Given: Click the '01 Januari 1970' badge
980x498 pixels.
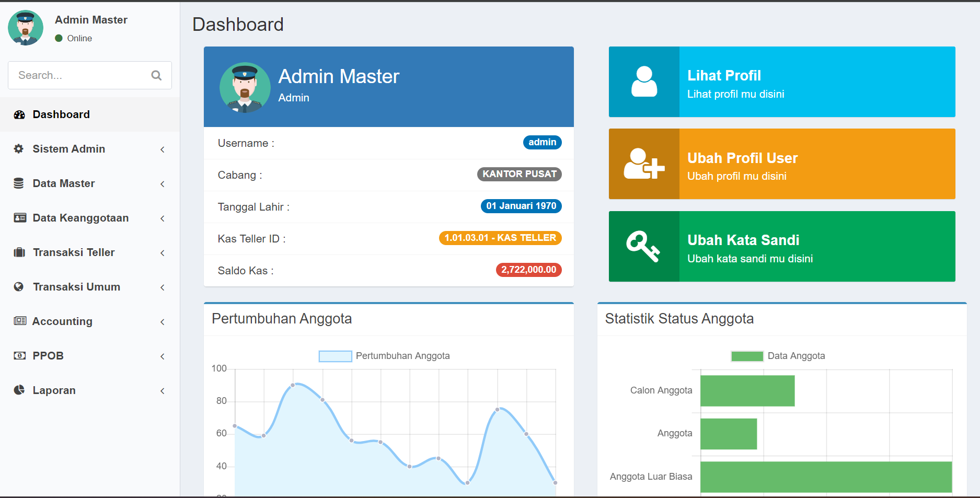Looking at the screenshot, I should [521, 206].
